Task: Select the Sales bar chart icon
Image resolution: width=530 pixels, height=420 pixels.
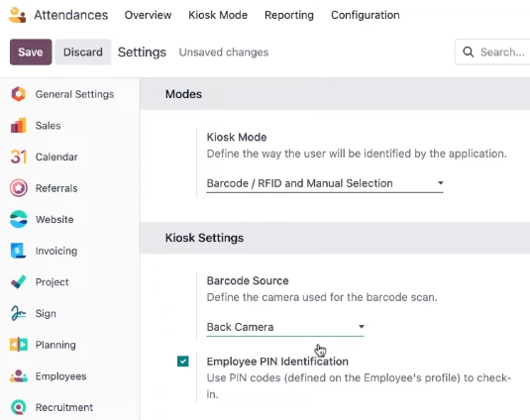Action: click(19, 126)
